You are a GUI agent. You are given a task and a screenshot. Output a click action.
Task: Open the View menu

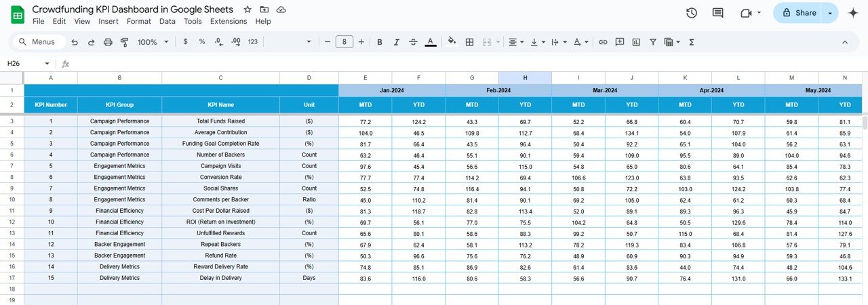point(82,21)
